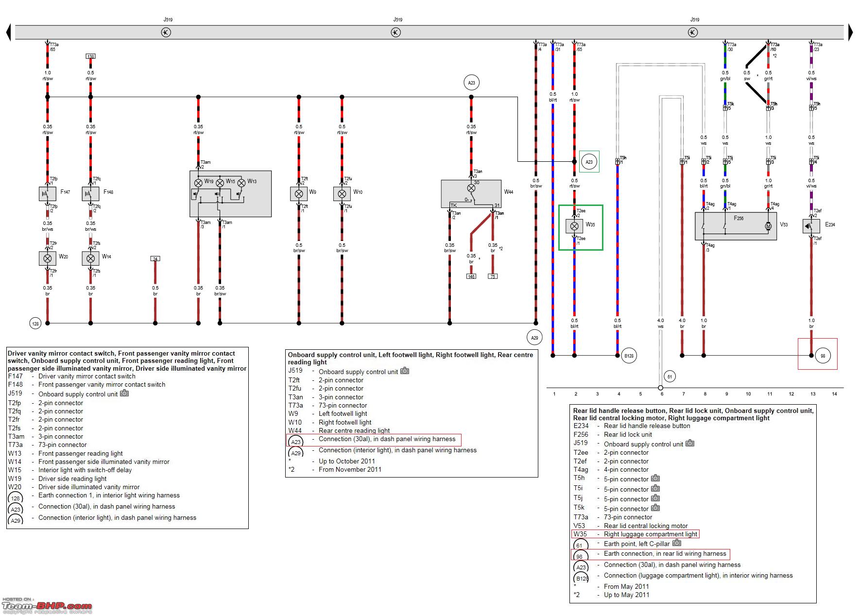
Task: Click 'Up to October 2011' footnote
Action: click(x=347, y=462)
